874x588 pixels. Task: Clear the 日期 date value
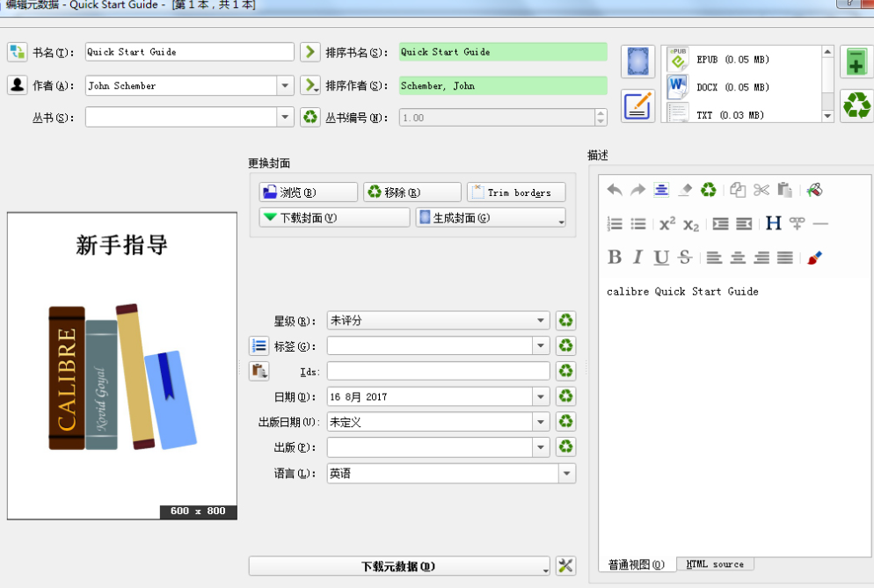pyautogui.click(x=565, y=396)
